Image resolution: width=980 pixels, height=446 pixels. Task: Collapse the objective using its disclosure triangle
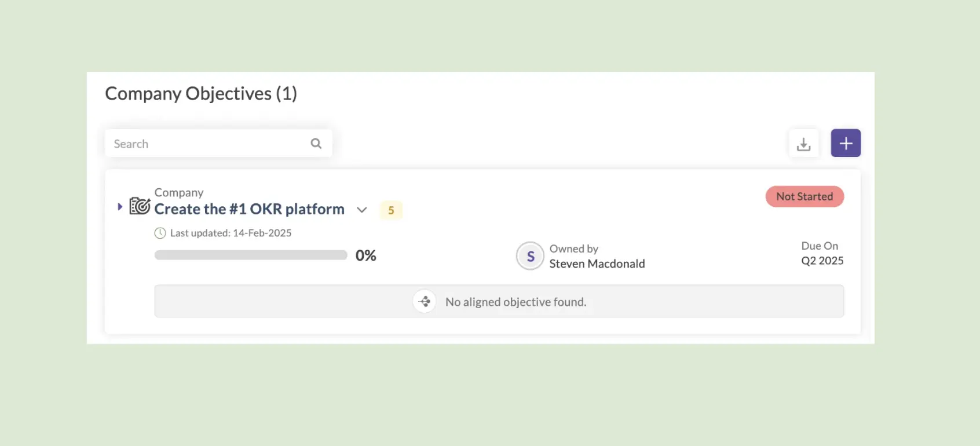[x=120, y=206]
